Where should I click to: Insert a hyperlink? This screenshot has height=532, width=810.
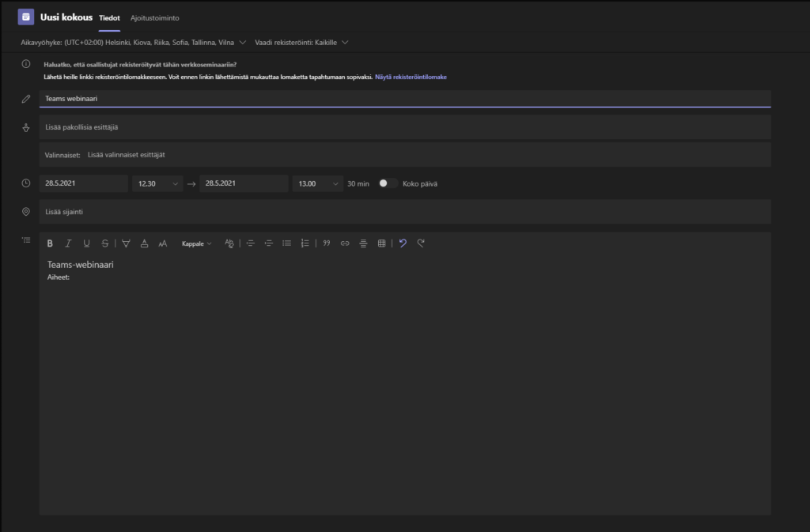pyautogui.click(x=345, y=243)
